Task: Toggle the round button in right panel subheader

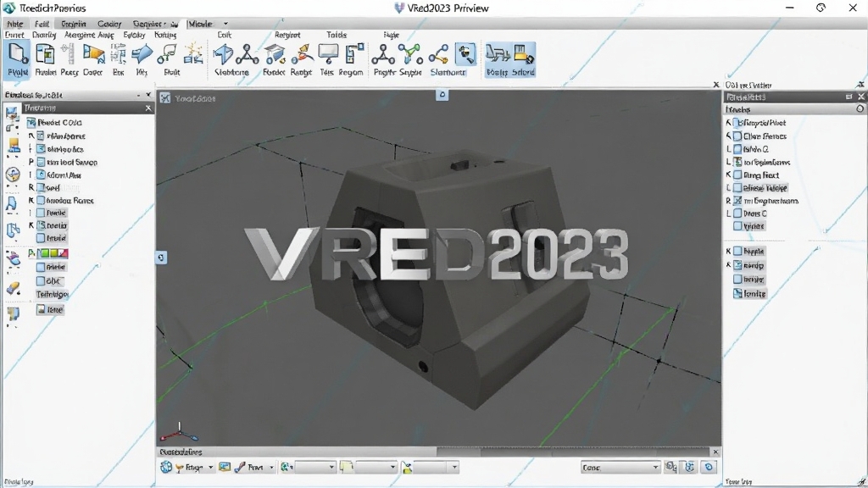Action: 860,109
